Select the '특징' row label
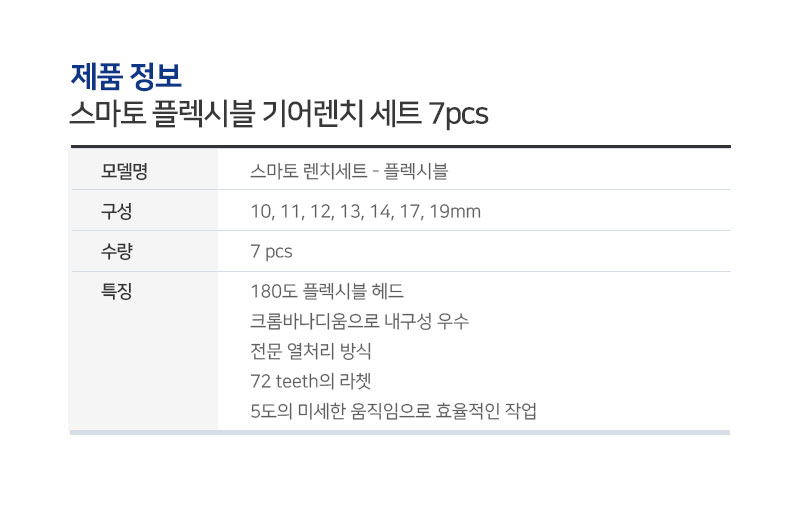Image resolution: width=800 pixels, height=507 pixels. click(116, 291)
